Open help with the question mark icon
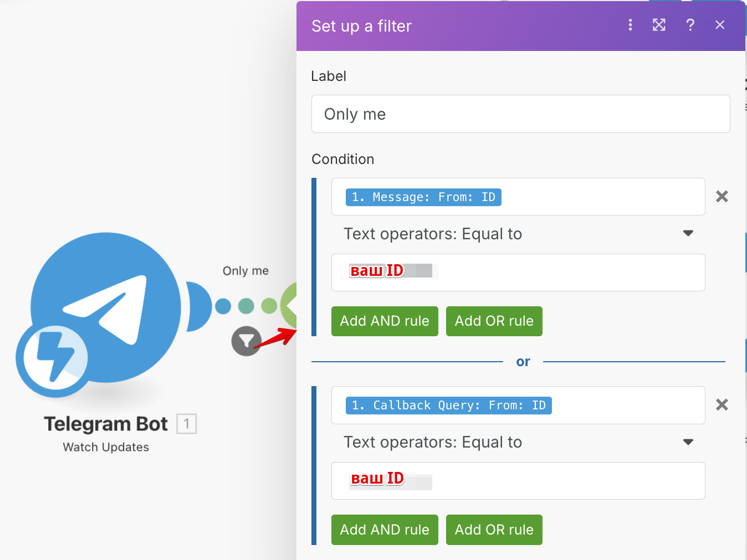747x560 pixels. pyautogui.click(x=690, y=25)
